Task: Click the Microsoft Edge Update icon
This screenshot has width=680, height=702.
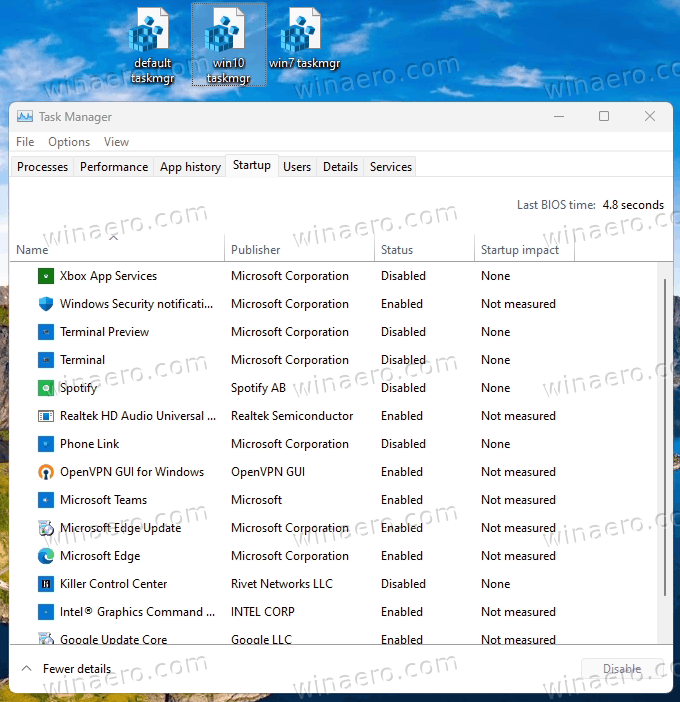Action: pos(46,528)
